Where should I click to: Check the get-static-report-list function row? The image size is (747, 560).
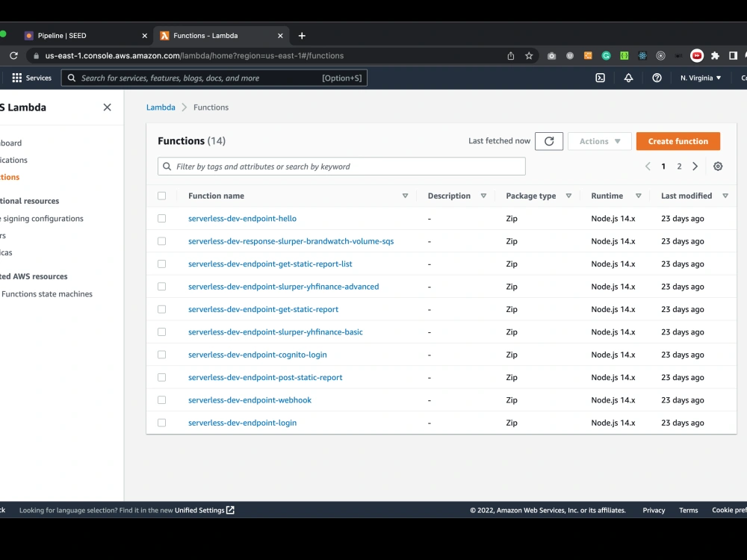tap(162, 264)
